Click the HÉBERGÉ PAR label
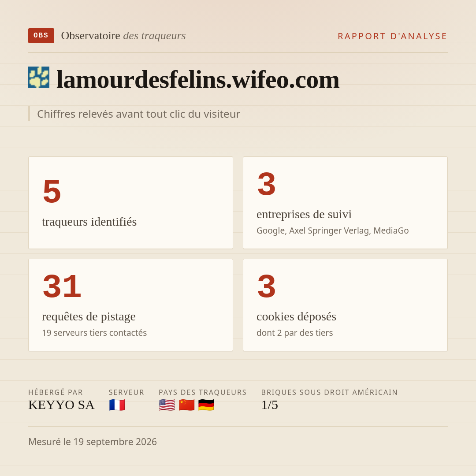Image resolution: width=476 pixels, height=476 pixels. pos(56,392)
